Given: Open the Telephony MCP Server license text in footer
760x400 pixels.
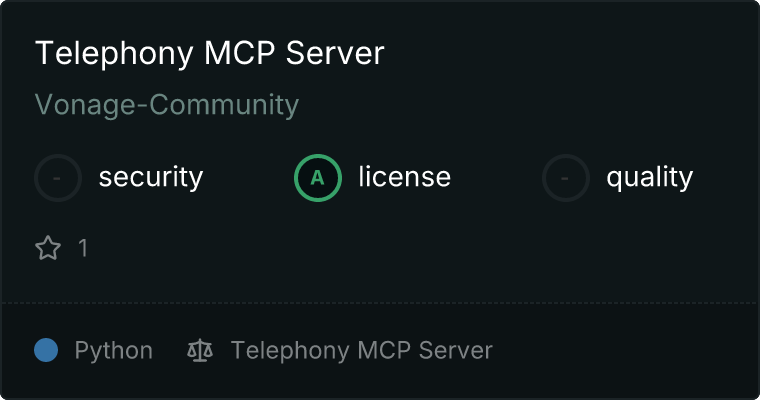Looking at the screenshot, I should (362, 351).
